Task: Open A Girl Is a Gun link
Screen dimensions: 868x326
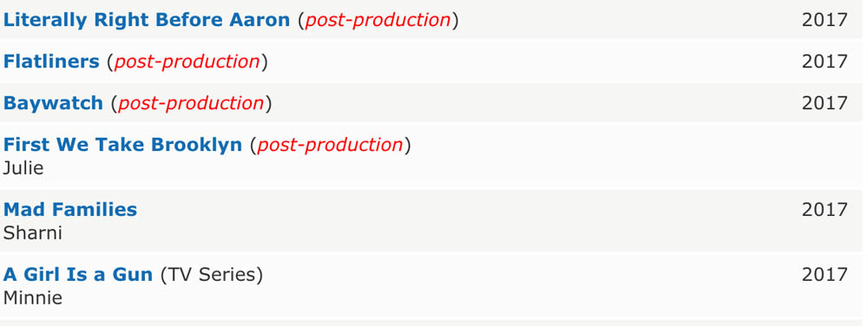Action: pyautogui.click(x=78, y=274)
